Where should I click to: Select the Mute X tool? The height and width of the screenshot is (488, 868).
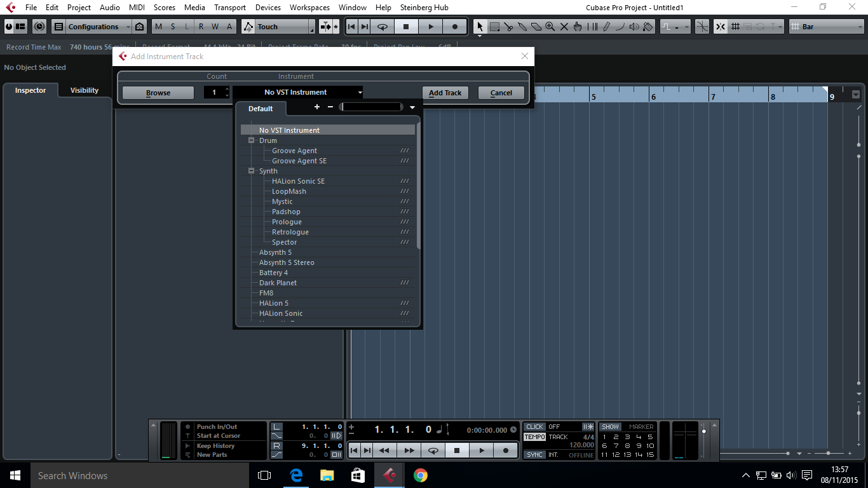(564, 27)
